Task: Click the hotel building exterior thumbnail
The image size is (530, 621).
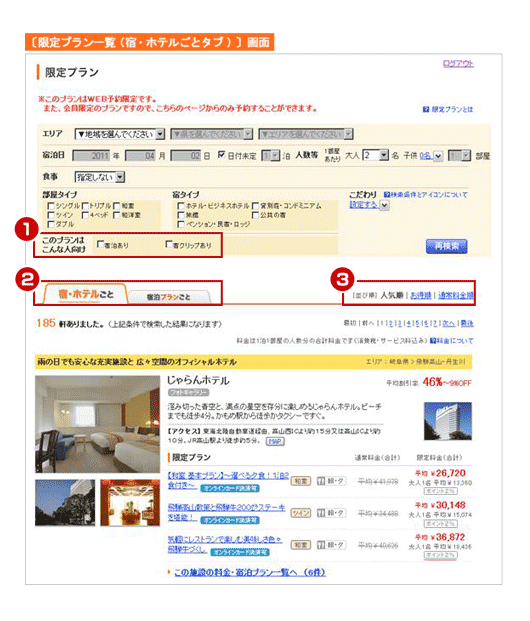Action: [x=448, y=421]
